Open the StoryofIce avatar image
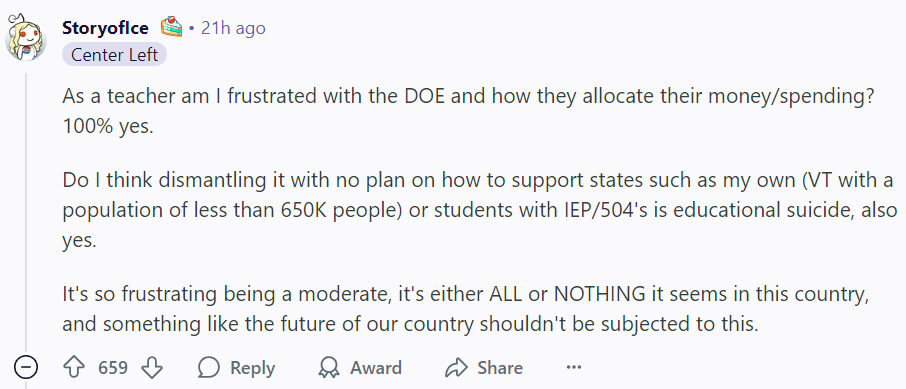The height and width of the screenshot is (389, 906). (26, 38)
